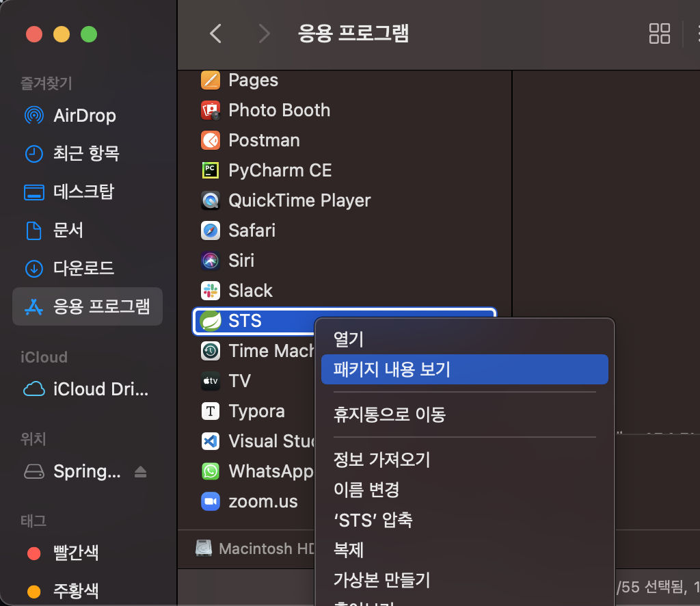This screenshot has height=606, width=700.
Task: Click the PyCharm CE name text
Action: coord(280,171)
